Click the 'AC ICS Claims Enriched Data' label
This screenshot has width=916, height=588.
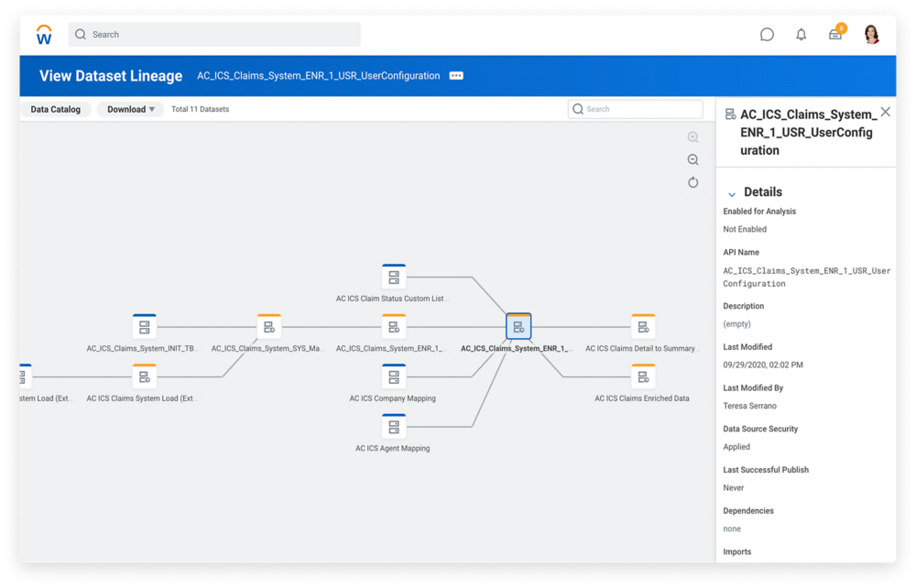coord(642,398)
